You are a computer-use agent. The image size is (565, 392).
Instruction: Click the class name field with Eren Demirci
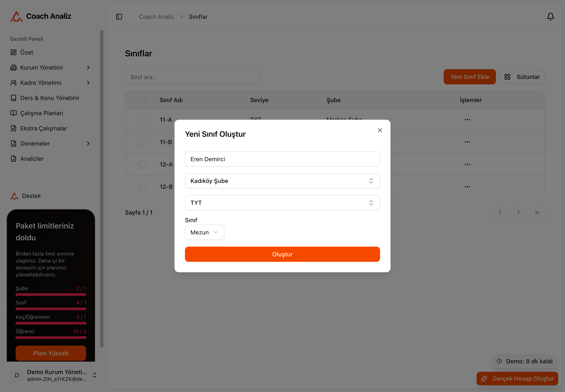pyautogui.click(x=282, y=159)
